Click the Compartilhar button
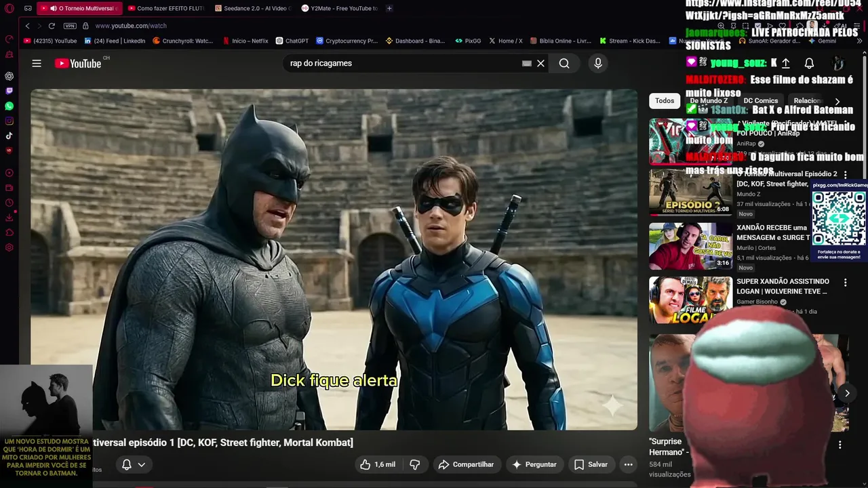 [466, 464]
